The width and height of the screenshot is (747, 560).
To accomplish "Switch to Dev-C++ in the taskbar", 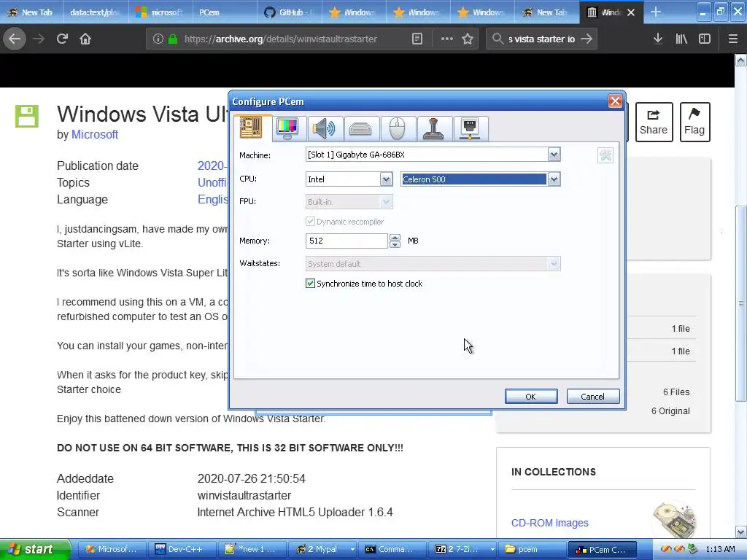I will [x=182, y=549].
